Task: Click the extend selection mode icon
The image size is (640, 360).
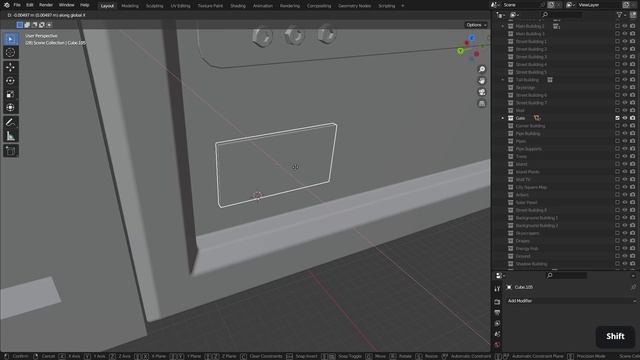Action: (x=27, y=25)
